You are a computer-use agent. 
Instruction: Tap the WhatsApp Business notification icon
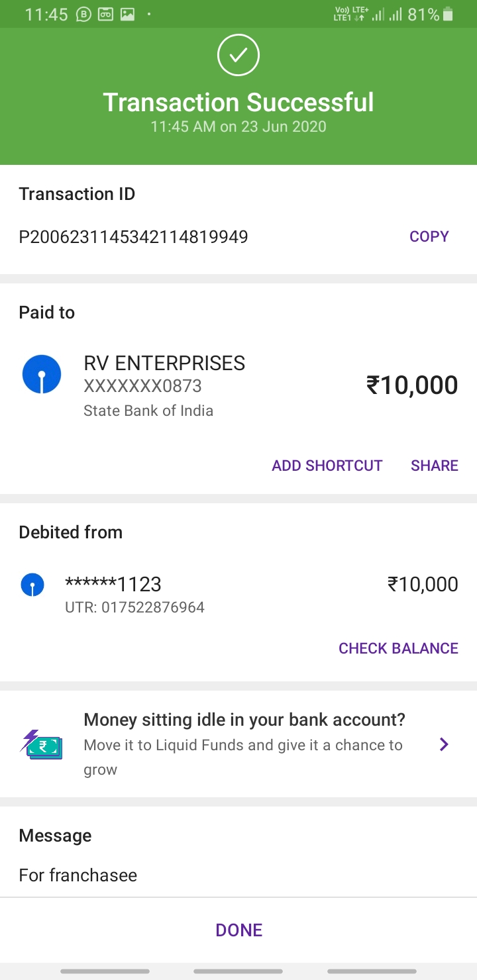pyautogui.click(x=83, y=15)
